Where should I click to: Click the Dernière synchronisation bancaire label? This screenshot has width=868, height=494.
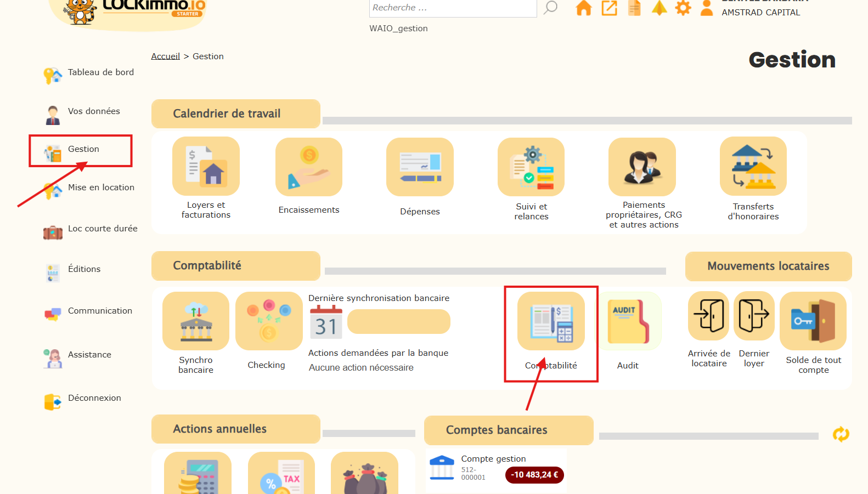379,298
